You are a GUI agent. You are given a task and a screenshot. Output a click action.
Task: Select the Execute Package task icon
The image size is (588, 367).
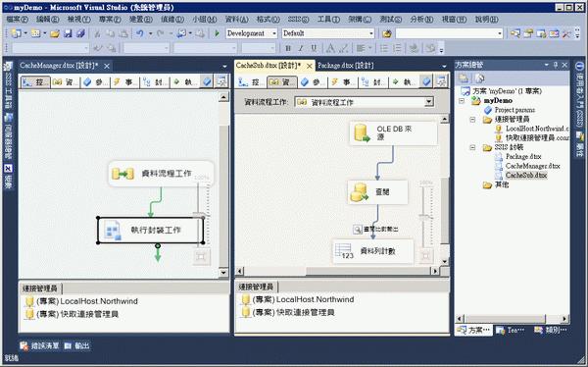click(112, 231)
